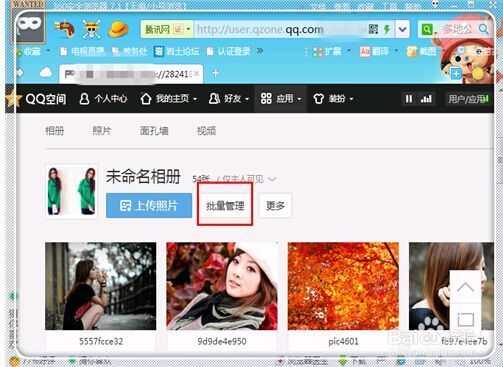
Task: Open a new tab with the plus button
Action: coord(216,73)
